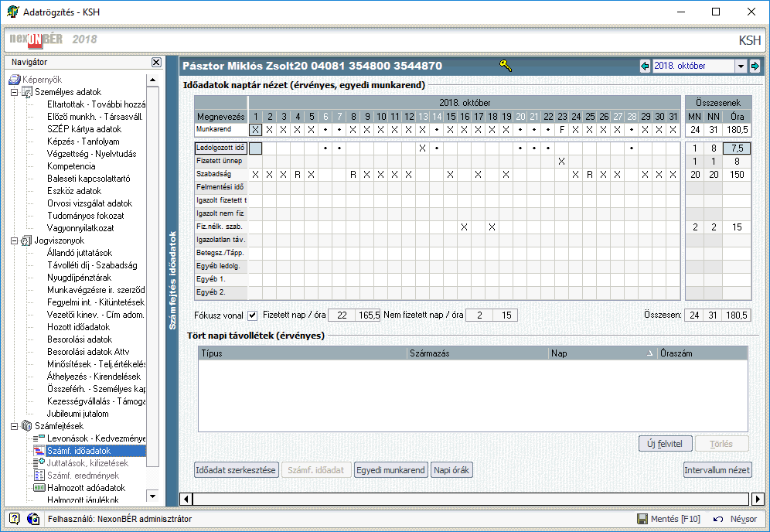
Task: Go to next month with right arrow
Action: pos(755,66)
